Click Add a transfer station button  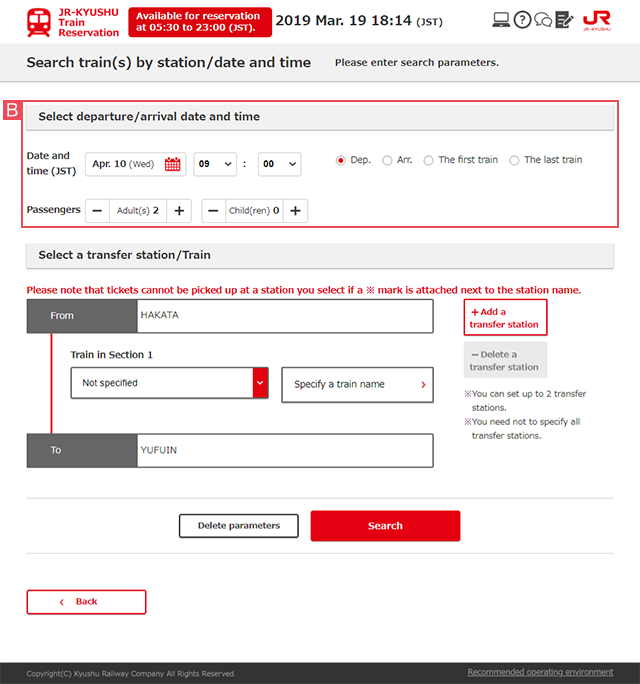505,317
